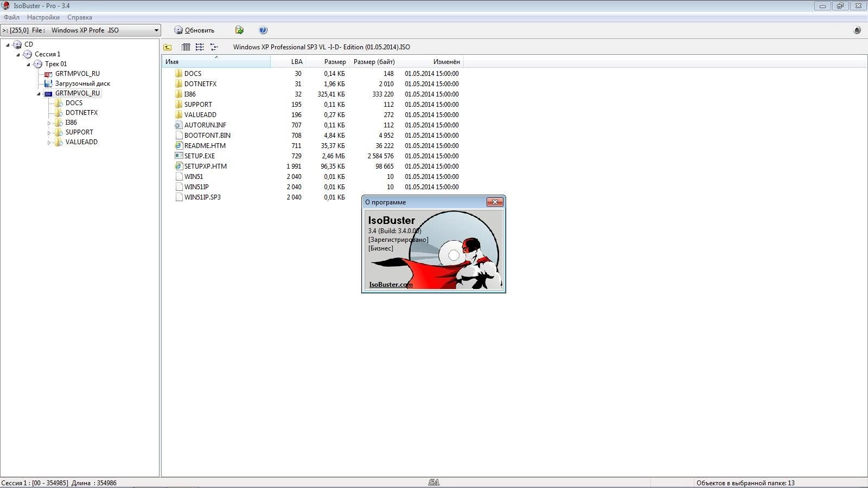Image resolution: width=868 pixels, height=488 pixels.
Task: Select the WIN51IP file name
Action: point(196,187)
